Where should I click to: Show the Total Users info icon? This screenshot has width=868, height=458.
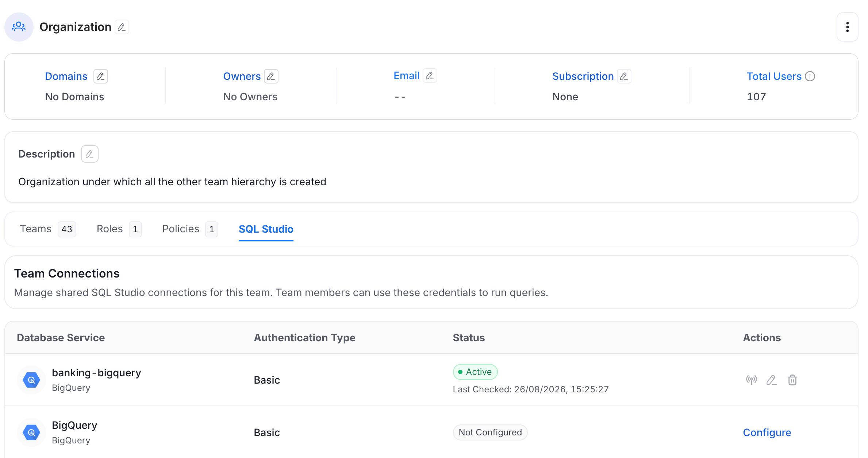coord(810,76)
